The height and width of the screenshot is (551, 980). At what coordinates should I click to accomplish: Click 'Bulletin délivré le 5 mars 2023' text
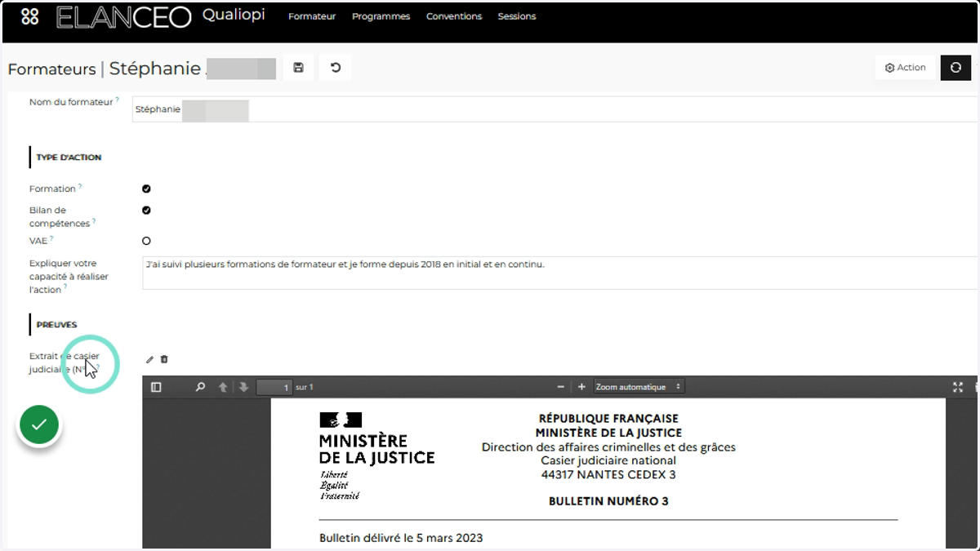click(401, 538)
